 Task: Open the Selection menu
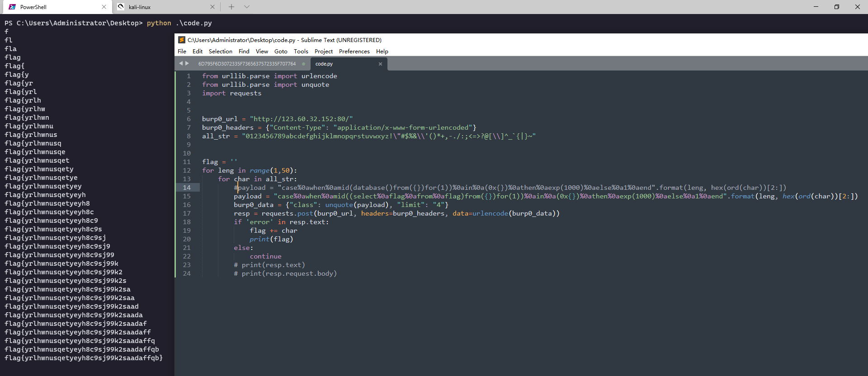(x=221, y=51)
